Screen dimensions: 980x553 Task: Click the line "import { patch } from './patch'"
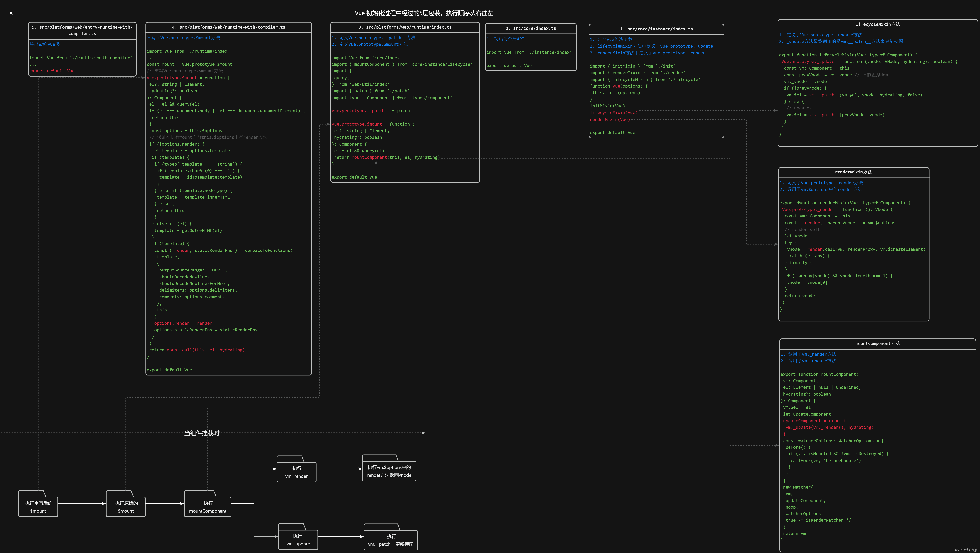[x=370, y=91]
